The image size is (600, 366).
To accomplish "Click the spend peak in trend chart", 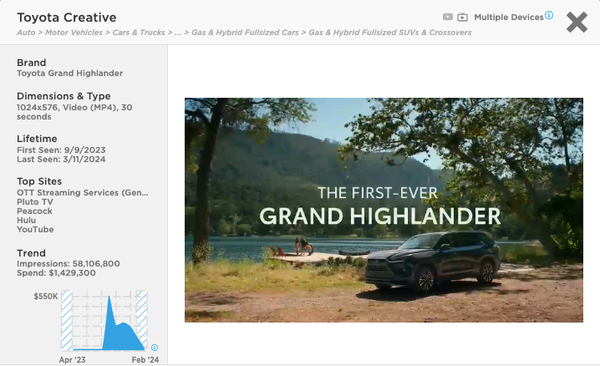I will click(109, 297).
